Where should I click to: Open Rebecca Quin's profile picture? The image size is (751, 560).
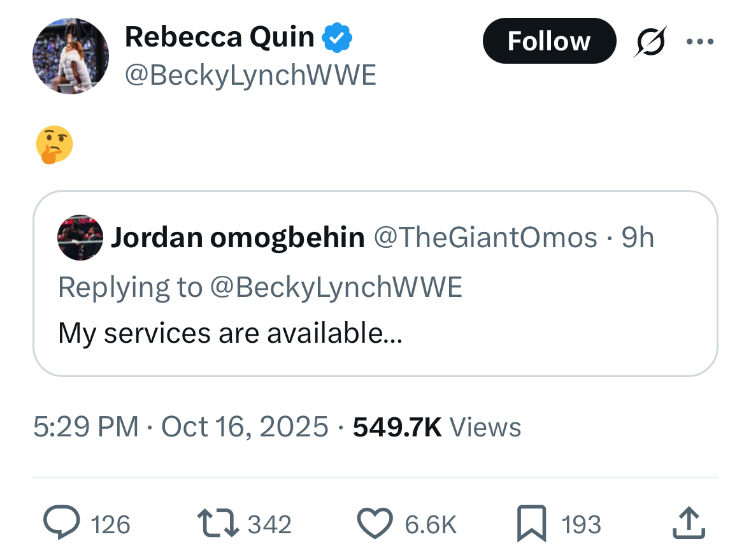71,56
